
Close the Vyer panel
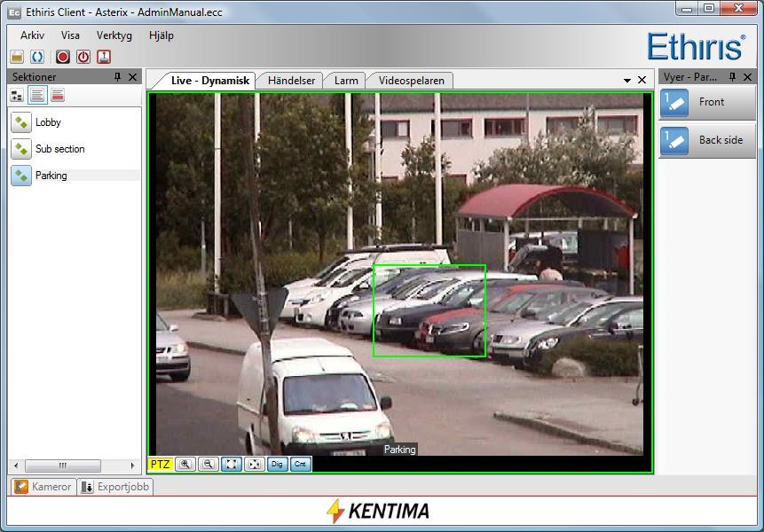point(747,77)
